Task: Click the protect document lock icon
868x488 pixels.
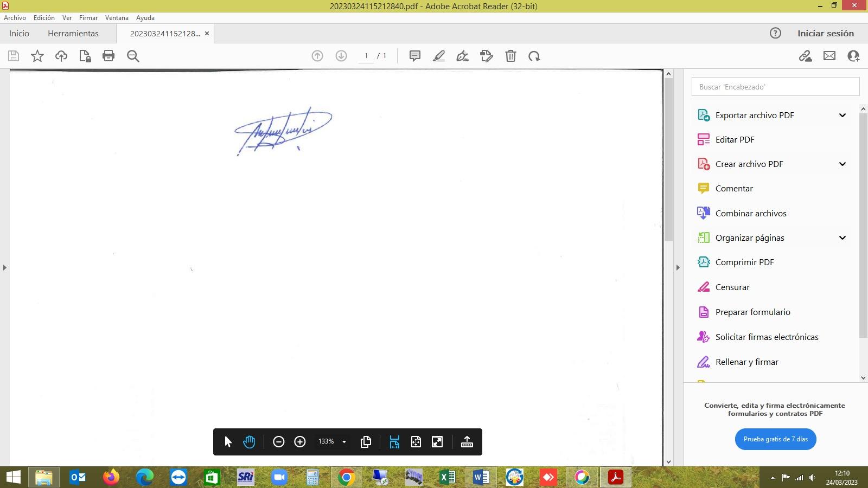Action: 85,56
